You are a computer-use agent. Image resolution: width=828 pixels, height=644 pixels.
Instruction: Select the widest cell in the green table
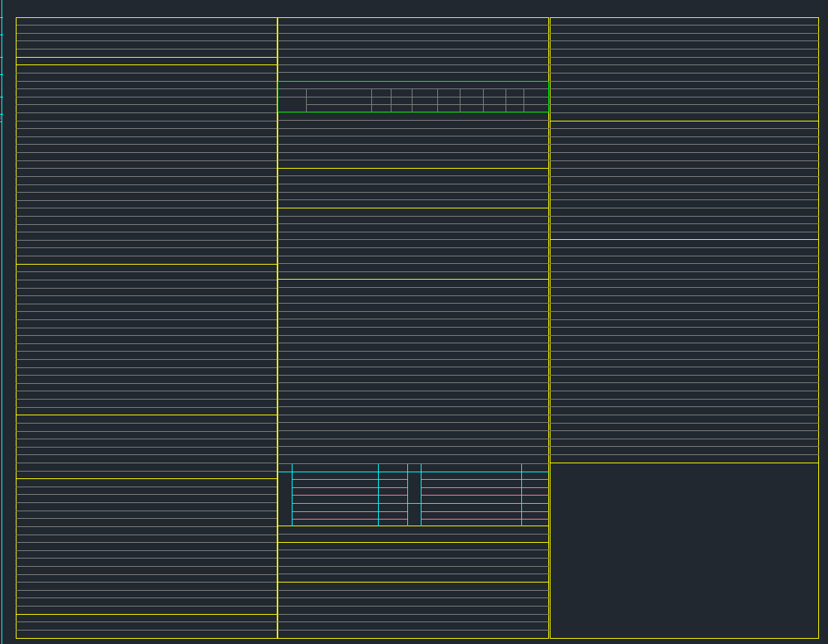pos(338,100)
